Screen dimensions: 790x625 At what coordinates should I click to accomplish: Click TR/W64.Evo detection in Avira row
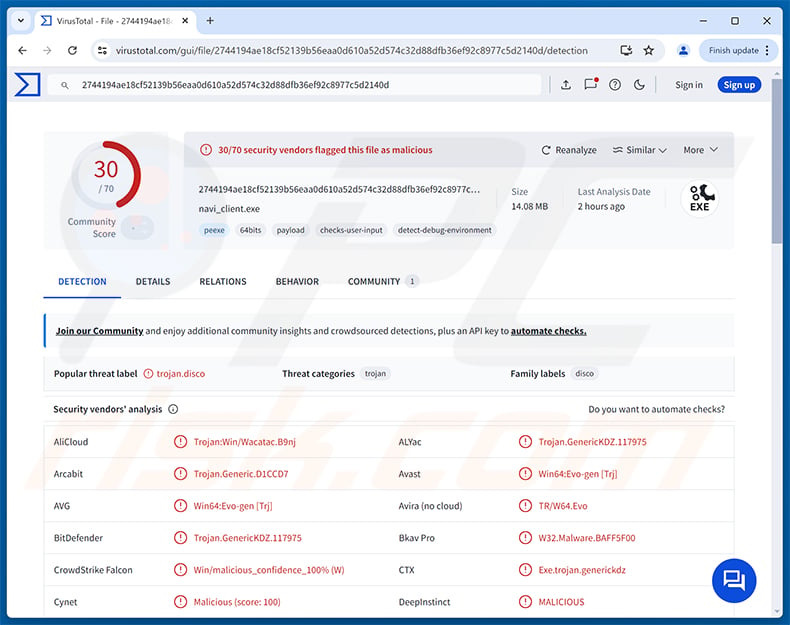(x=563, y=506)
